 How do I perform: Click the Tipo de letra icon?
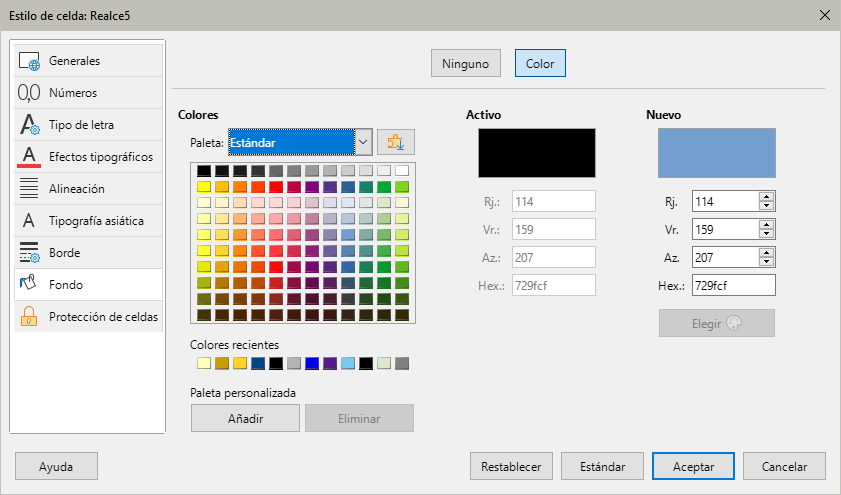click(29, 125)
